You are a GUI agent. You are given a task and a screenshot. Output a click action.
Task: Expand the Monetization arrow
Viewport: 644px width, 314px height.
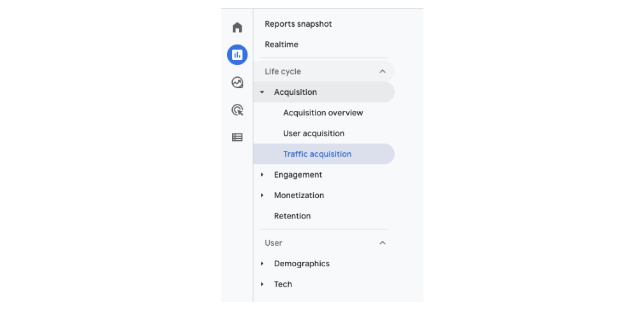click(262, 196)
